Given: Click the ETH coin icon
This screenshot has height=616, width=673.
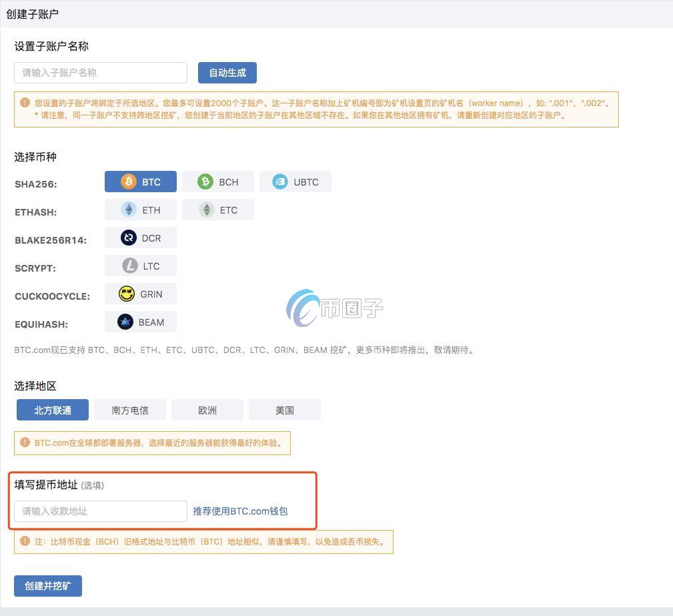Looking at the screenshot, I should 127,210.
